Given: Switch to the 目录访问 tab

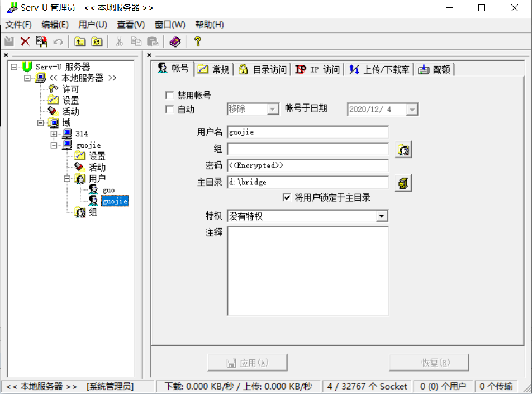Looking at the screenshot, I should (262, 69).
